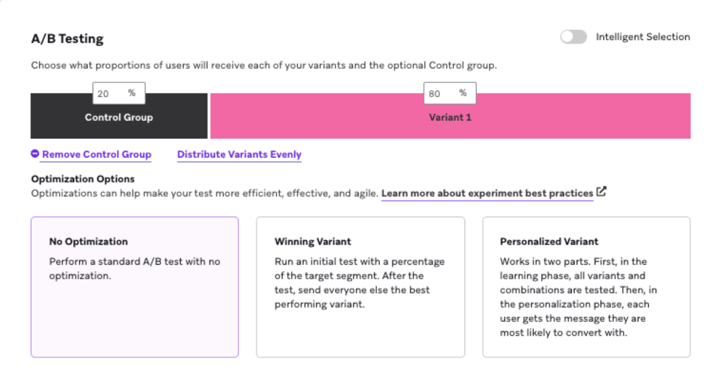The height and width of the screenshot is (381, 717).
Task: Click the Optimization Options heading
Action: 83,179
